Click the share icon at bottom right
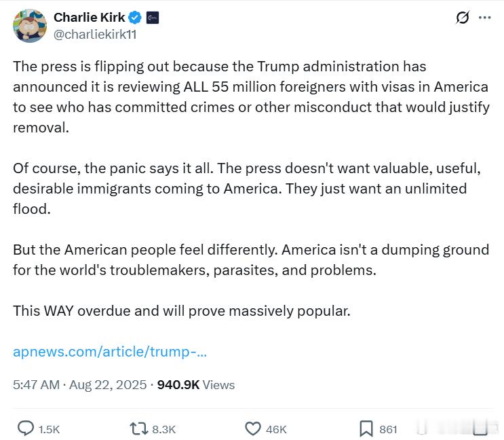This screenshot has height=440, width=504. coord(480,428)
